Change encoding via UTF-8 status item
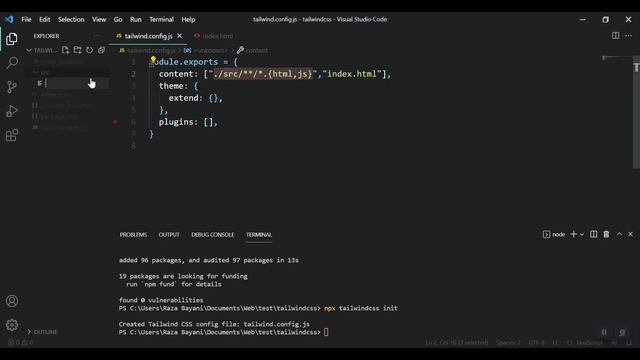640x360 pixels. click(x=536, y=342)
